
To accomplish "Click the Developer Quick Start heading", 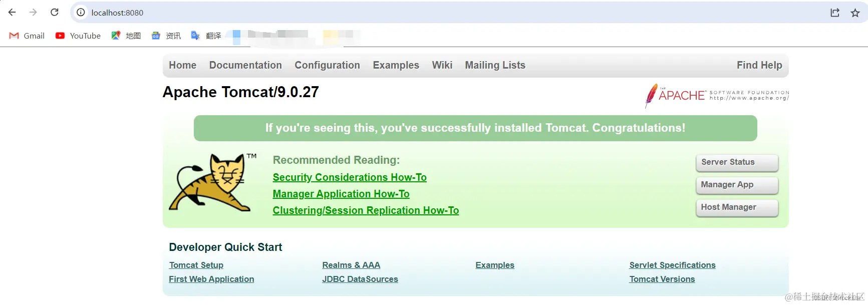I will click(x=225, y=247).
